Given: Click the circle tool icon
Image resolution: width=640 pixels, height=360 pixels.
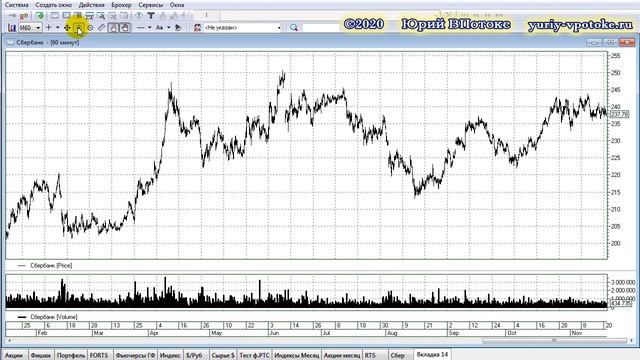Looking at the screenshot, I should pyautogui.click(x=90, y=28).
